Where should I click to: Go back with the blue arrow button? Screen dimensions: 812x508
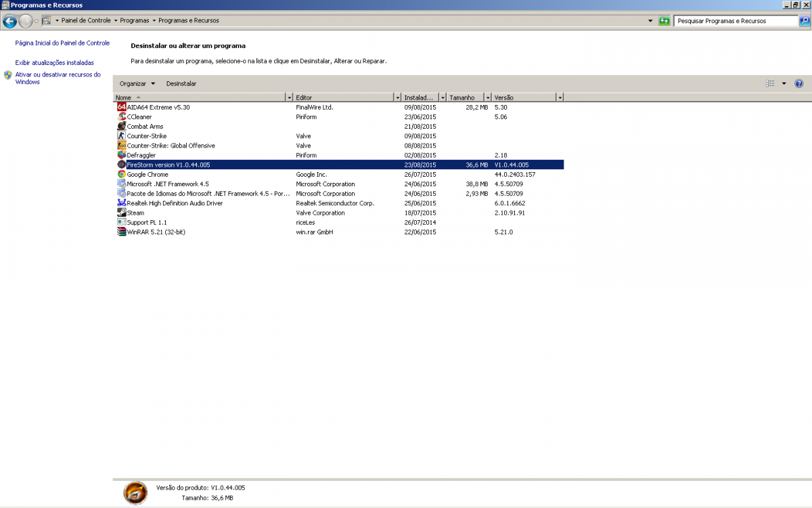(10, 20)
